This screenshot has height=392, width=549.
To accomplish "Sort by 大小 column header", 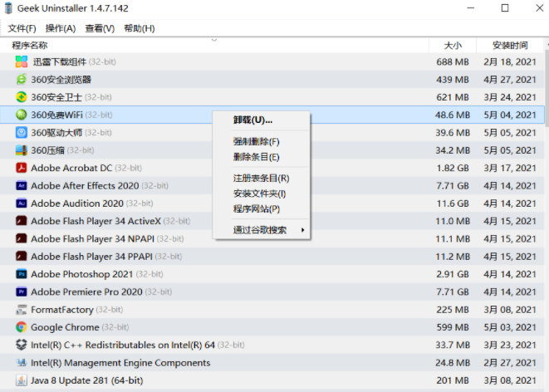I will coord(453,45).
